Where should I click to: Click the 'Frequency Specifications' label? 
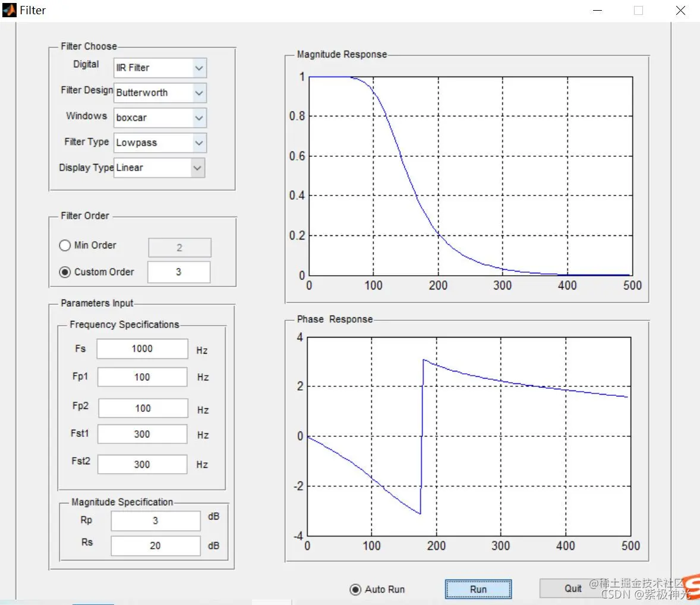(x=124, y=324)
